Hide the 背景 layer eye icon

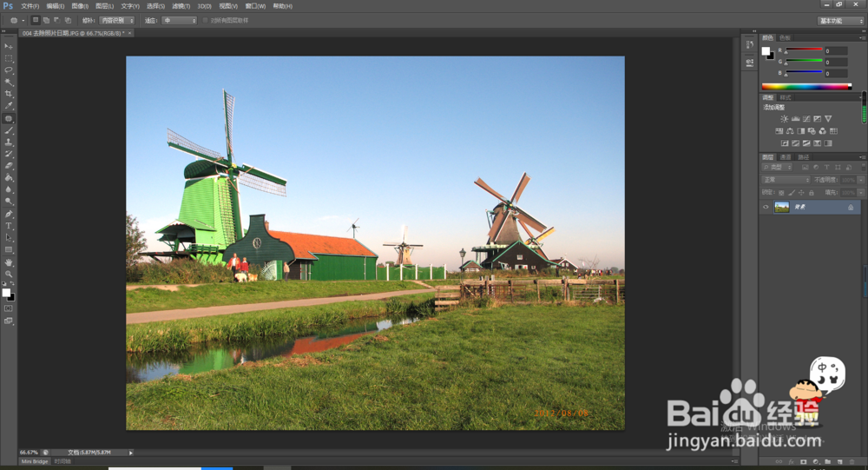tap(766, 208)
